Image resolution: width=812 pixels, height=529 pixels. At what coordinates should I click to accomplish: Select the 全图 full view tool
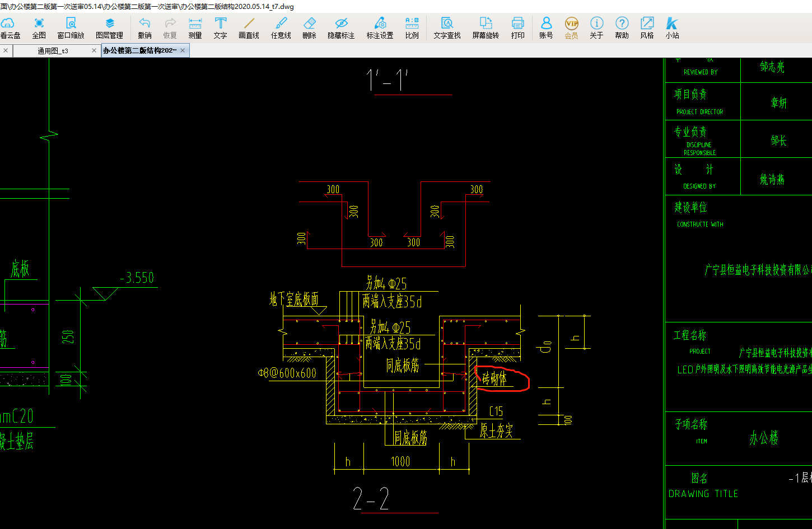point(39,28)
